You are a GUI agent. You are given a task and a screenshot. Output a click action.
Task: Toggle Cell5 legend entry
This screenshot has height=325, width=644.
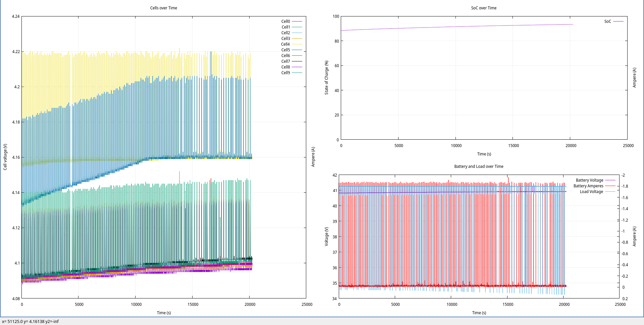291,50
